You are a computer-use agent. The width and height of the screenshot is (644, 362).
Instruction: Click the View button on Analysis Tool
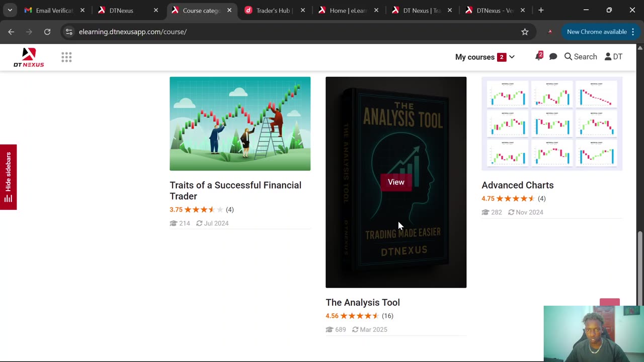[396, 182]
